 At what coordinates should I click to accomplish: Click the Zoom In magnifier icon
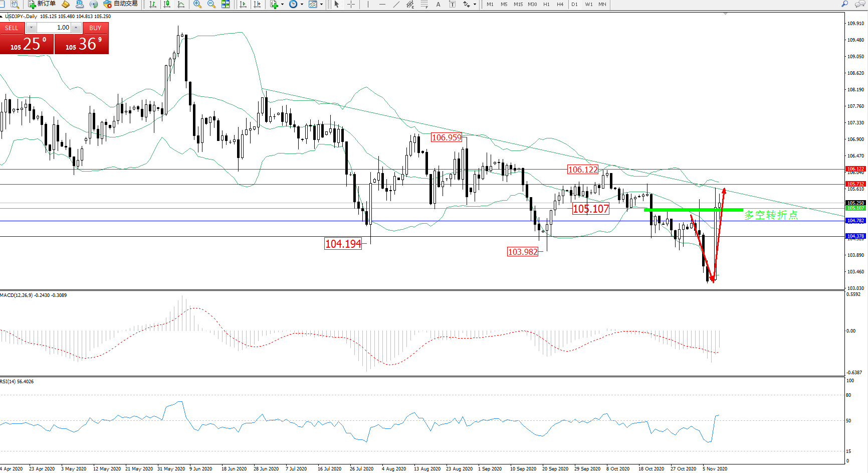tap(197, 4)
